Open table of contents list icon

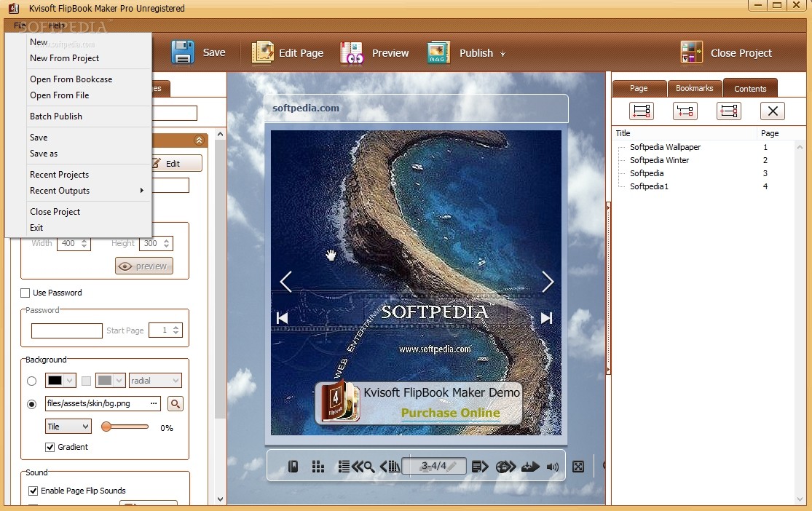click(343, 467)
